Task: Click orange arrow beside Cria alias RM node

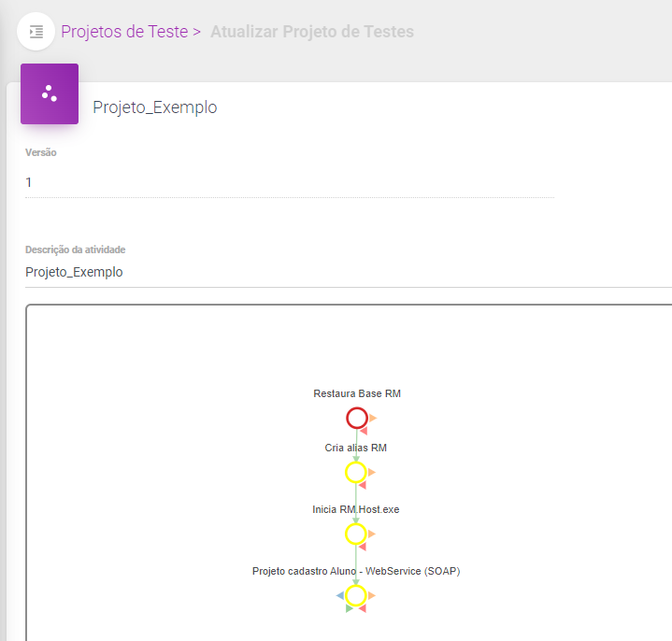Action: [x=372, y=472]
